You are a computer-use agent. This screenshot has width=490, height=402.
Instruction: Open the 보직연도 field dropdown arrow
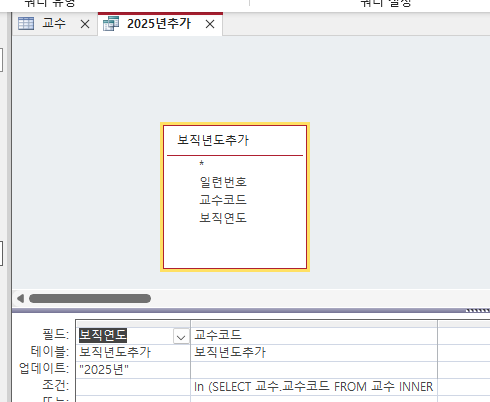pos(181,337)
